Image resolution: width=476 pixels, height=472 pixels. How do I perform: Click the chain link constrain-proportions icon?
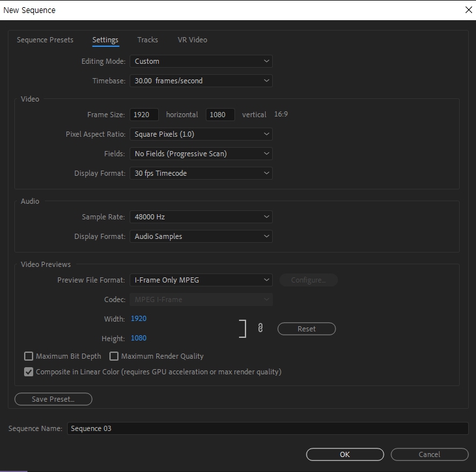260,328
